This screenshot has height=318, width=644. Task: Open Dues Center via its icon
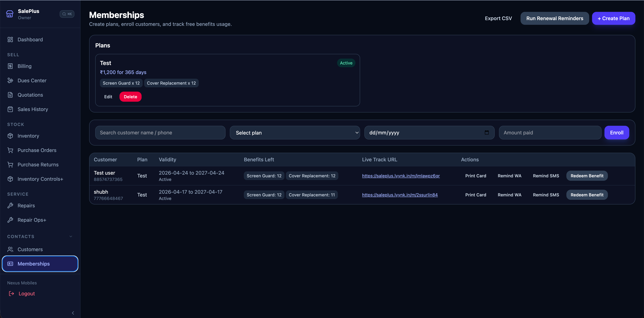point(10,80)
